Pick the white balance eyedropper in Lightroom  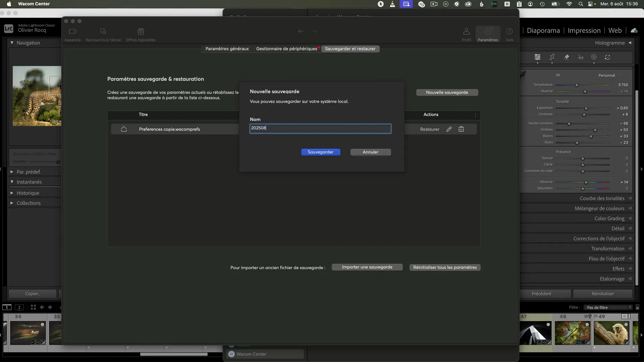pos(523,74)
